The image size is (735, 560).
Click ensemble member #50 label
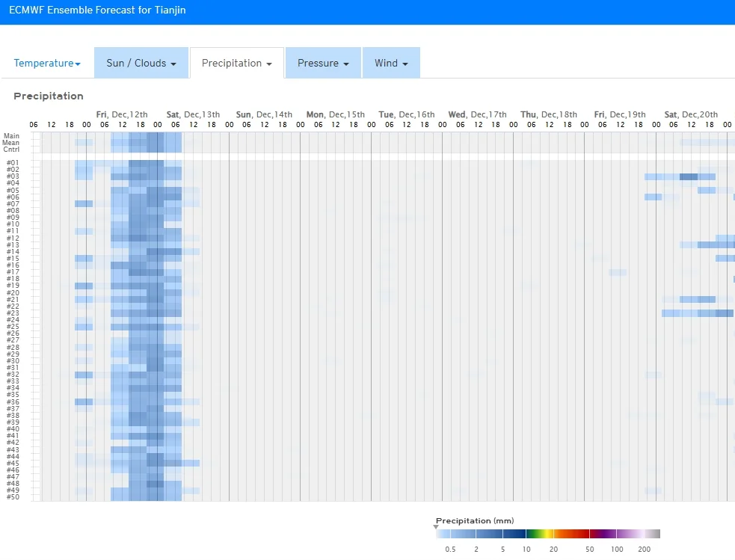click(x=13, y=497)
